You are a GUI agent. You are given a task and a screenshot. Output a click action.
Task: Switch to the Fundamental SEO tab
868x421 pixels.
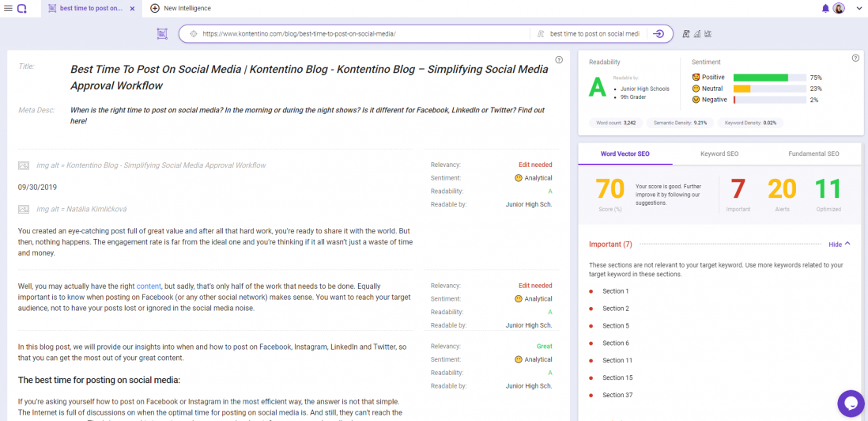coord(813,154)
